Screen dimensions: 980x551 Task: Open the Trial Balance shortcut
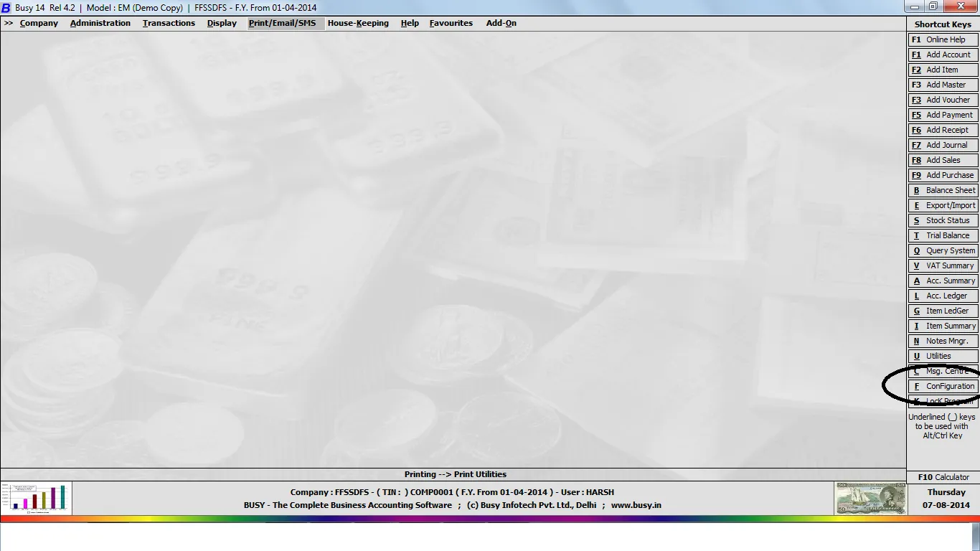coord(943,235)
